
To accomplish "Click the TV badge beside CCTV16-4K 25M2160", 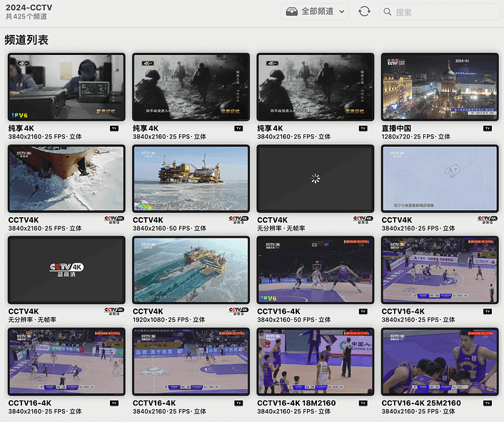I will pos(488,403).
